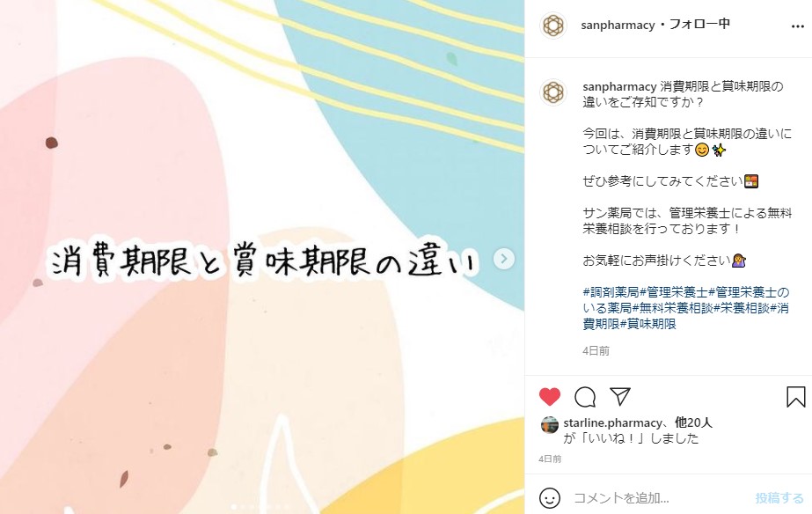Open #無料栄養相談 hashtag link
This screenshot has height=514, width=812.
coord(673,308)
